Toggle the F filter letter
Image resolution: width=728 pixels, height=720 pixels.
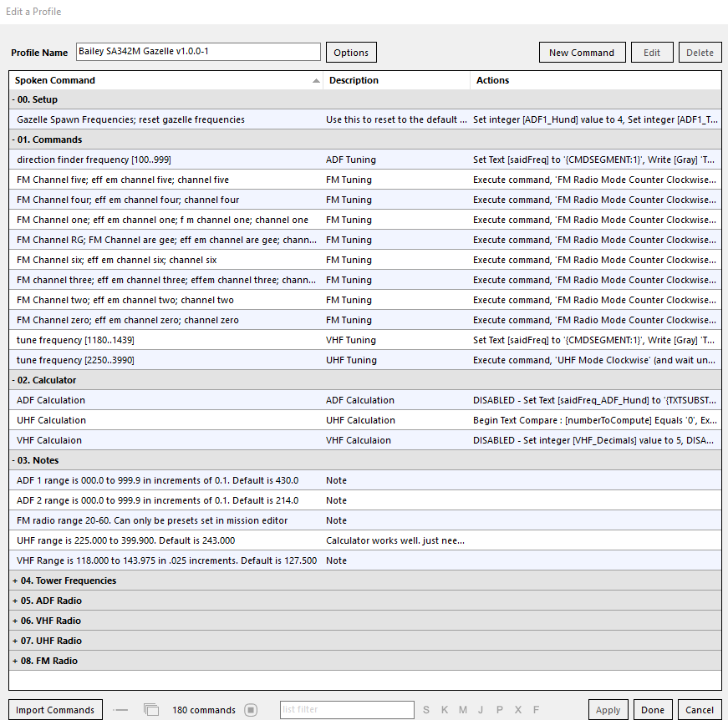click(x=536, y=710)
